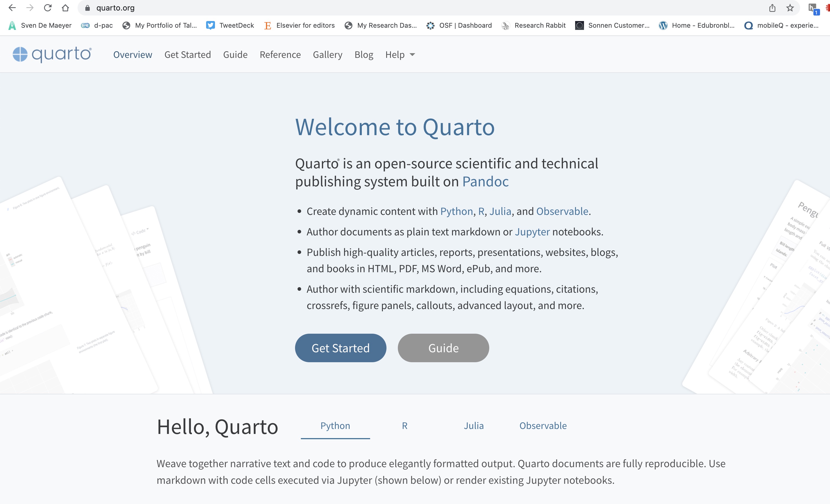Bookmark this page with the star icon
The height and width of the screenshot is (504, 830).
coord(790,8)
